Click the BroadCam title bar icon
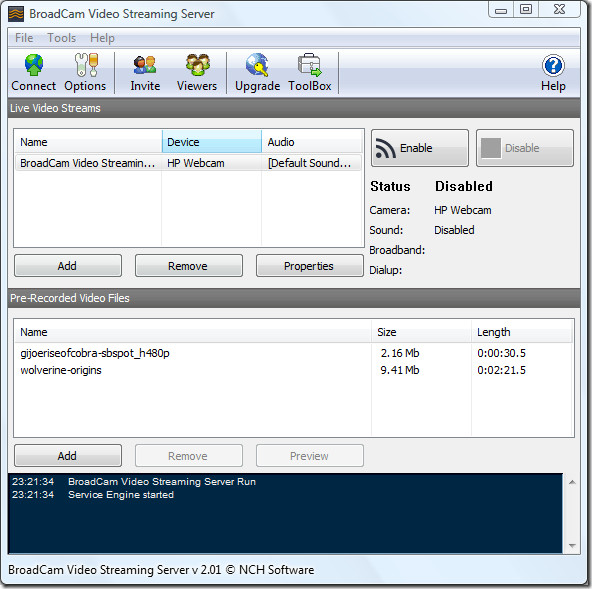This screenshot has width=592, height=589. click(x=16, y=14)
